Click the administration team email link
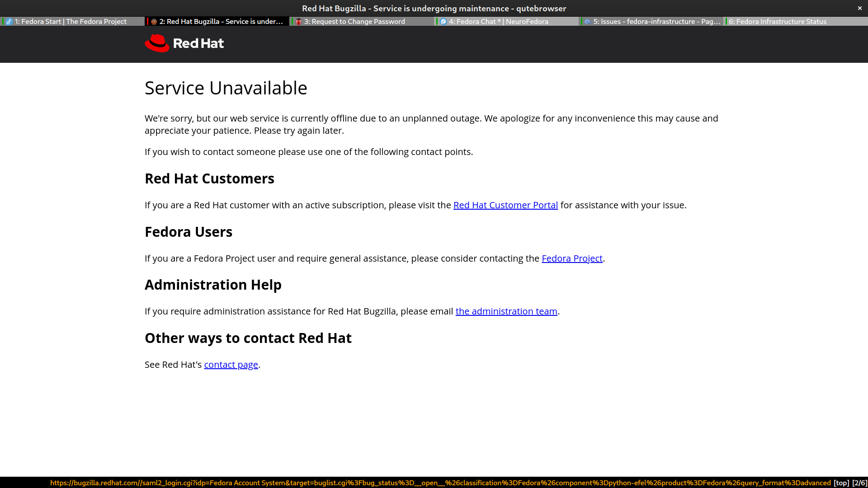 tap(506, 311)
